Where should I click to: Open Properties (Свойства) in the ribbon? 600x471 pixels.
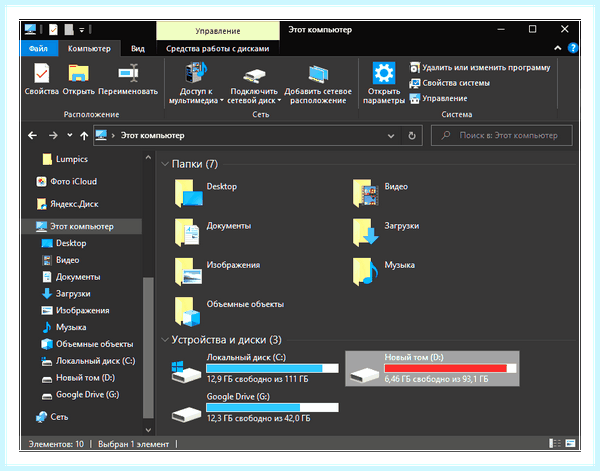click(x=41, y=79)
